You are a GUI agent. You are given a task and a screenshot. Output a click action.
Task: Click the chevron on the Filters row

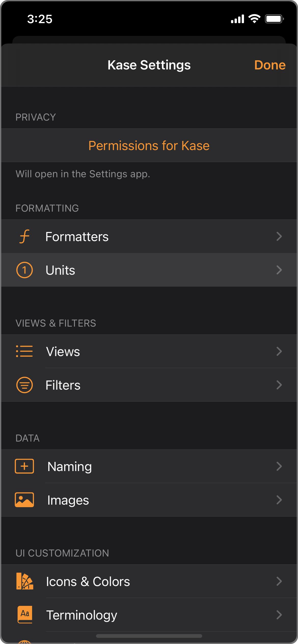[279, 385]
